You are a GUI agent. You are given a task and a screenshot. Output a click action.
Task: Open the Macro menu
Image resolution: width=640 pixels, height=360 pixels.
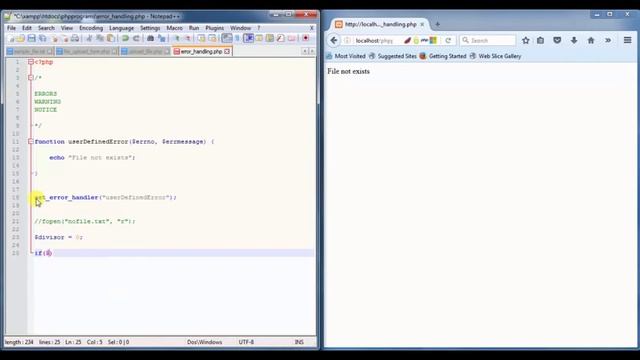[174, 28]
